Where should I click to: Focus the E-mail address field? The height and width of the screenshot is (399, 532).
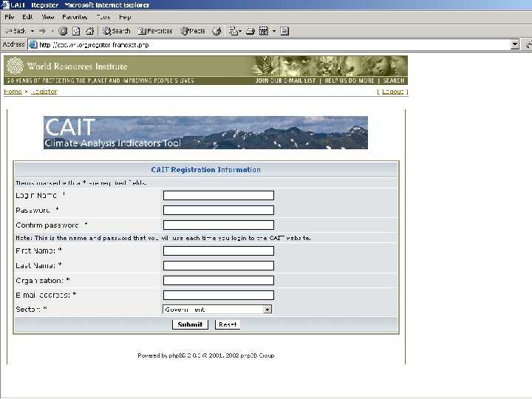click(x=219, y=295)
